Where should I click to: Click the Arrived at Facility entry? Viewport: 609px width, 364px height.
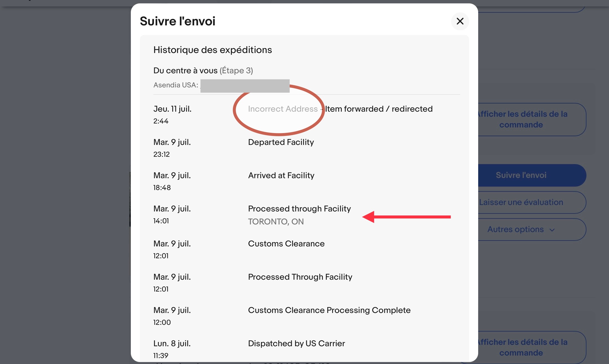click(281, 175)
